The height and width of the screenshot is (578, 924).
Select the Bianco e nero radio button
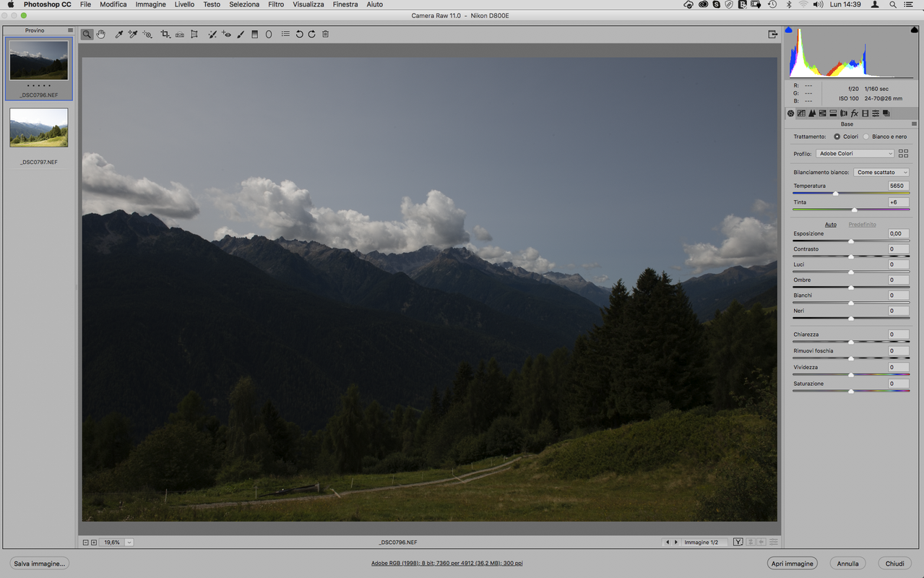click(x=865, y=137)
